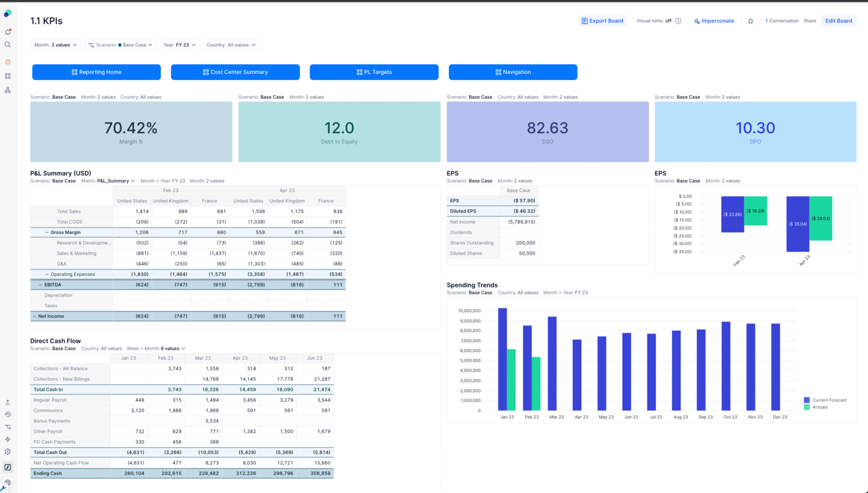Switch to Cost Center Summary
Image resolution: width=868 pixels, height=493 pixels.
[235, 72]
